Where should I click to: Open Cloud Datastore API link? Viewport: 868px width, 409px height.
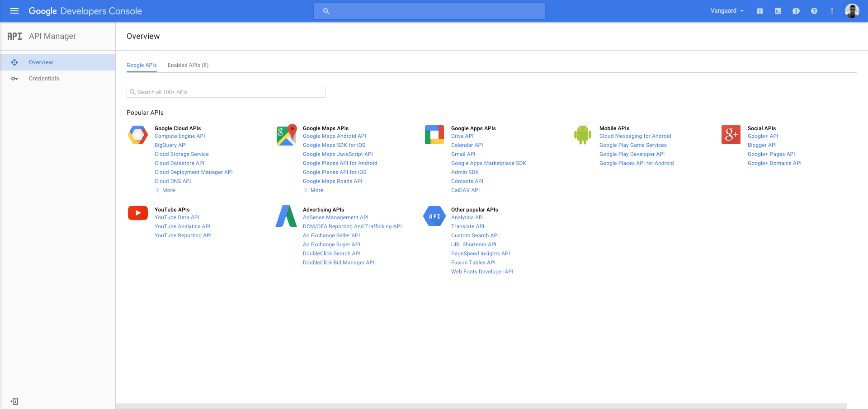[179, 163]
